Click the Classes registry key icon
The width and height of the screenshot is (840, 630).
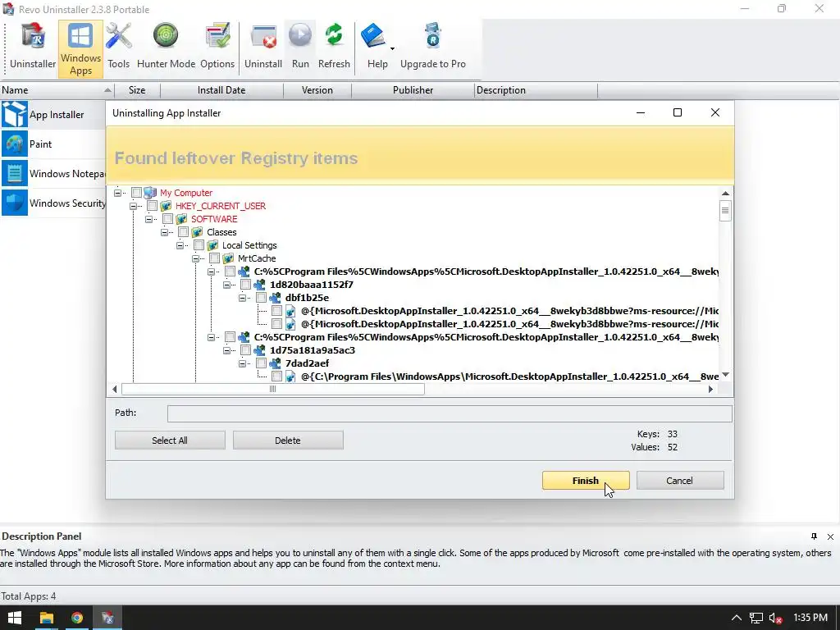click(x=197, y=232)
